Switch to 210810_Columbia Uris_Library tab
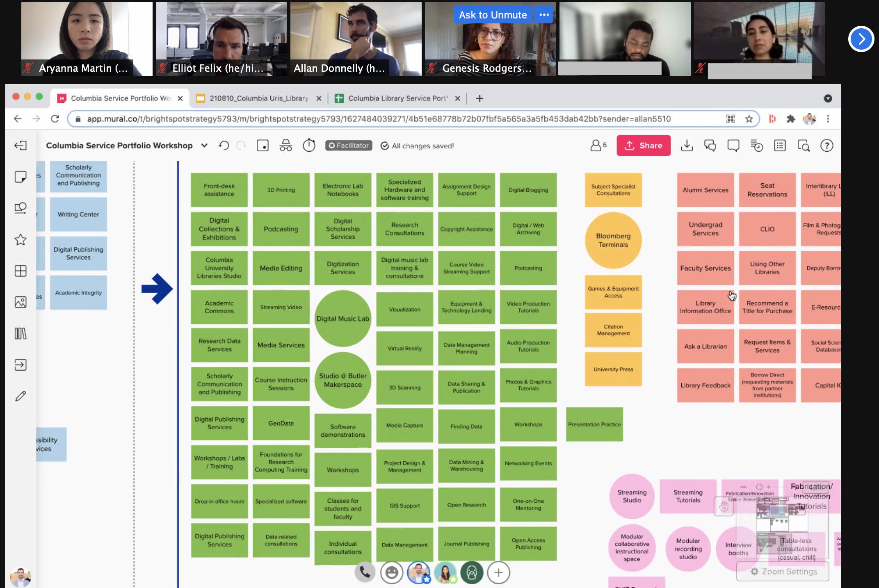879x588 pixels. (x=259, y=98)
